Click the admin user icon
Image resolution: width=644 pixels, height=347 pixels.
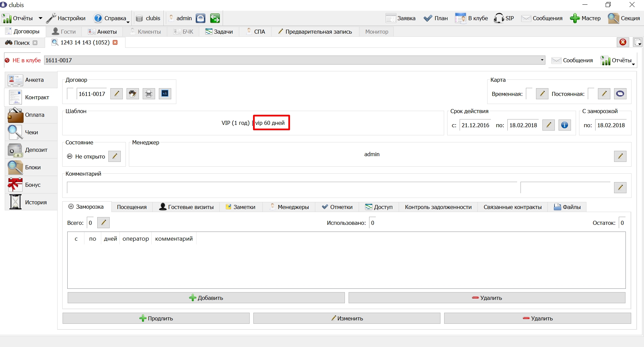(171, 18)
